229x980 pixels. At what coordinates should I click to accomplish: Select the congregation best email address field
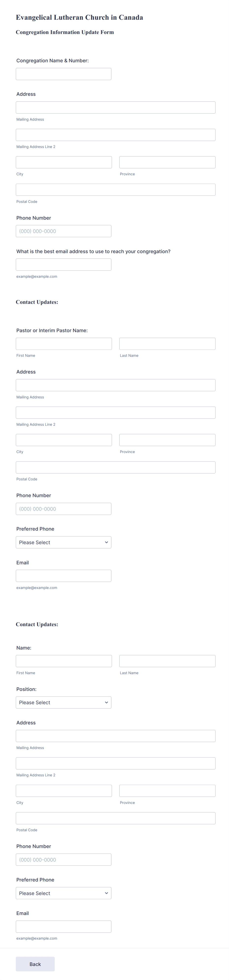pos(63,265)
